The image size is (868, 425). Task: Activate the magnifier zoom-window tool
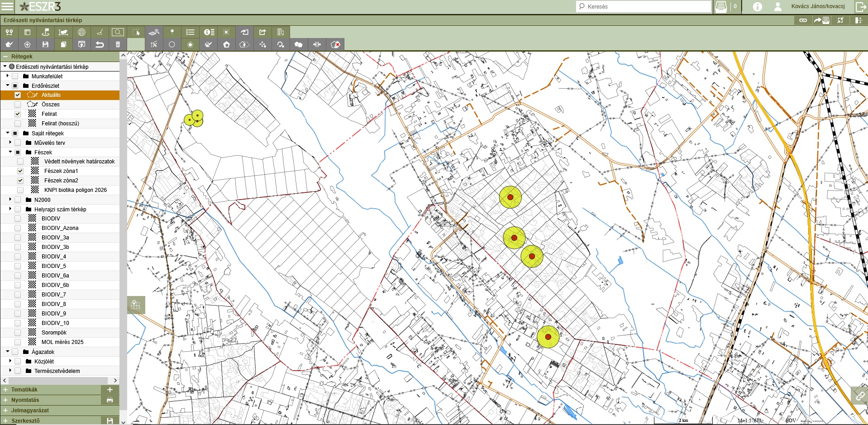pos(118,32)
